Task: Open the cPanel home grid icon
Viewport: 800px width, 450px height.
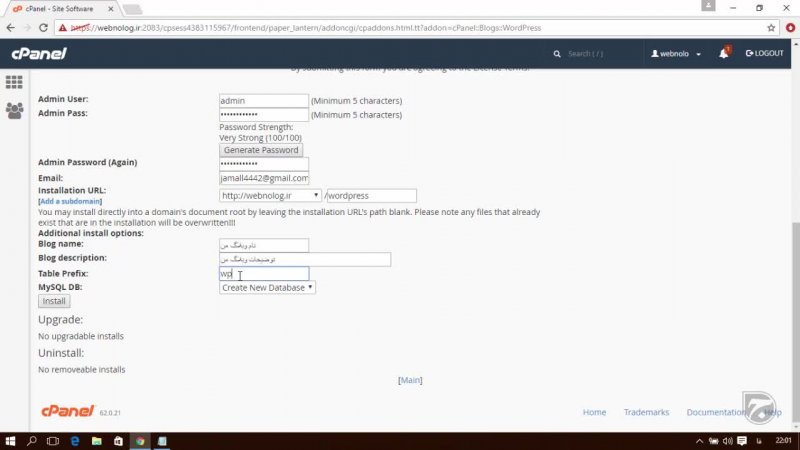Action: point(14,82)
